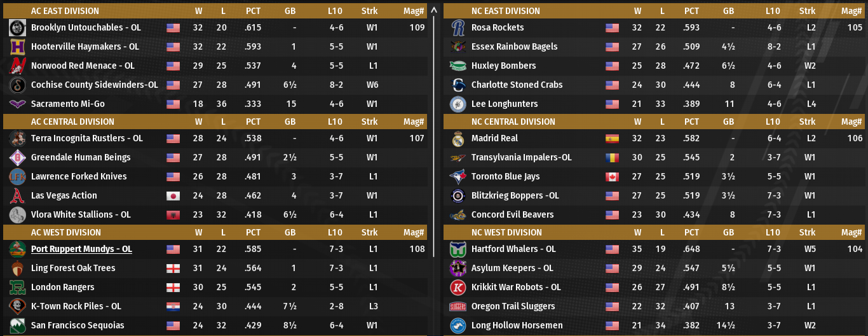Click the Krikkit War Robots logo
Image resolution: width=868 pixels, height=336 pixels.
point(458,288)
